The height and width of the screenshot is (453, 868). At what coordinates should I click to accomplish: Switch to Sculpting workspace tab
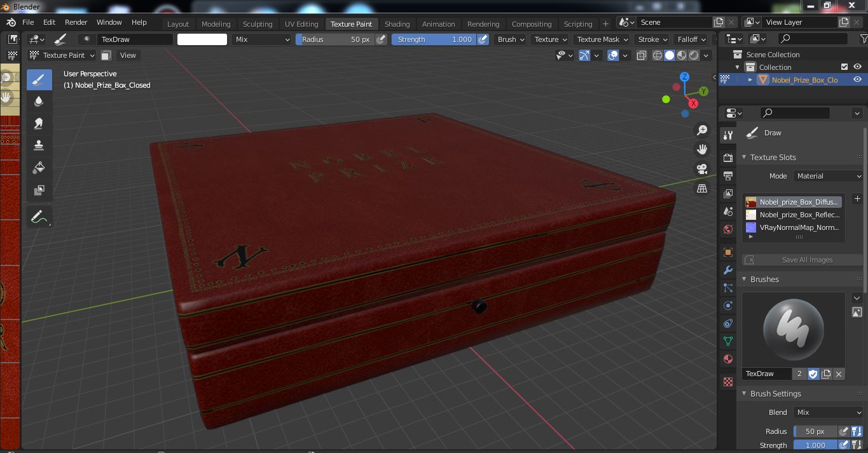click(258, 24)
